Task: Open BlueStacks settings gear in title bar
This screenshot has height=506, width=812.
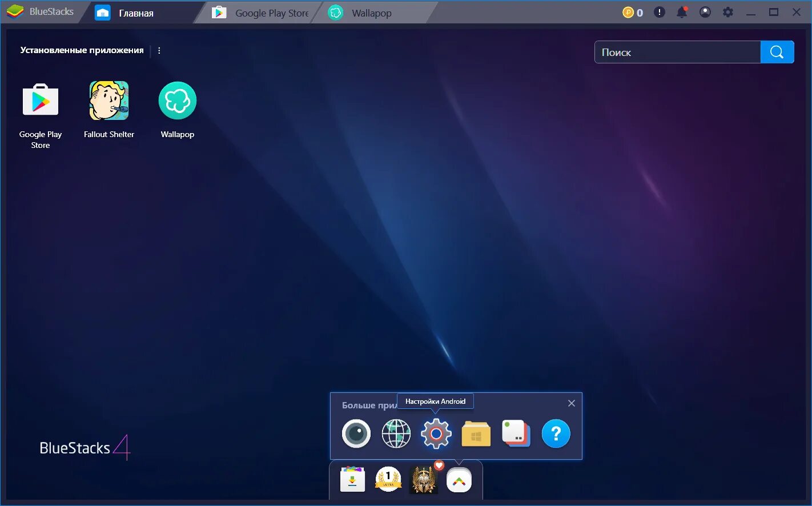Action: click(728, 12)
